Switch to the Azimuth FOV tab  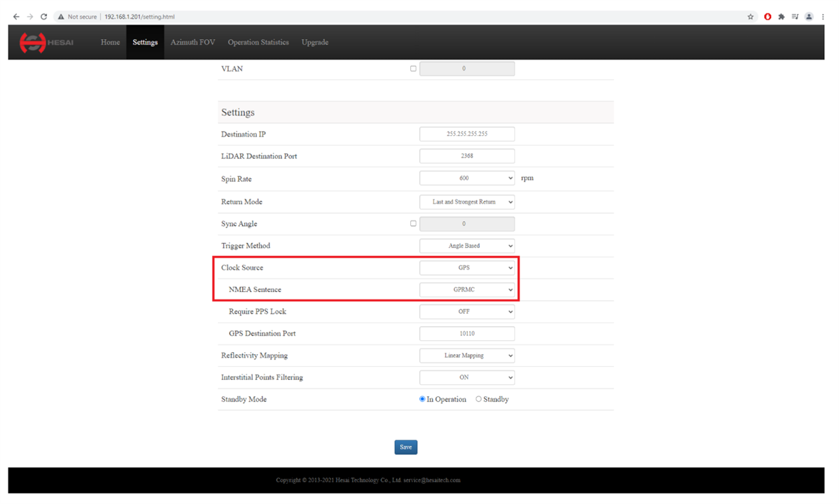(x=193, y=42)
